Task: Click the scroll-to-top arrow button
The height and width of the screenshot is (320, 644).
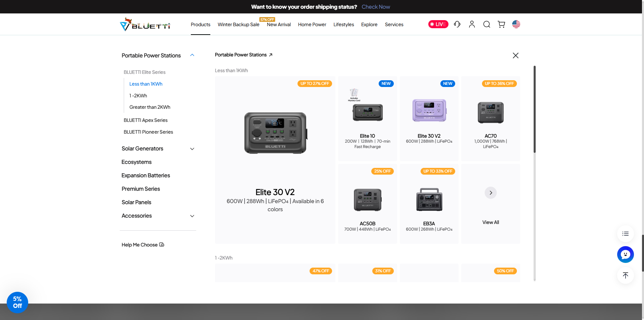Action: (625, 275)
